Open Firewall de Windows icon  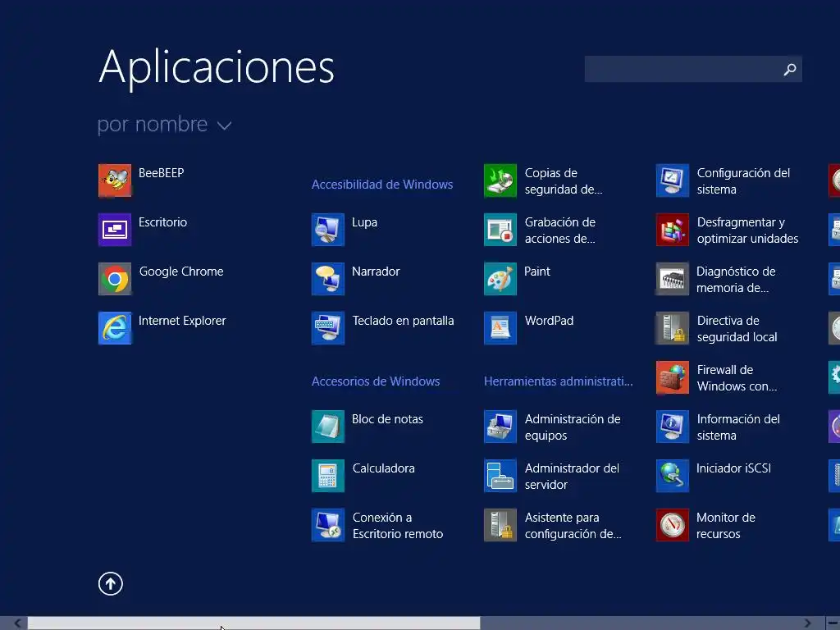pos(673,377)
